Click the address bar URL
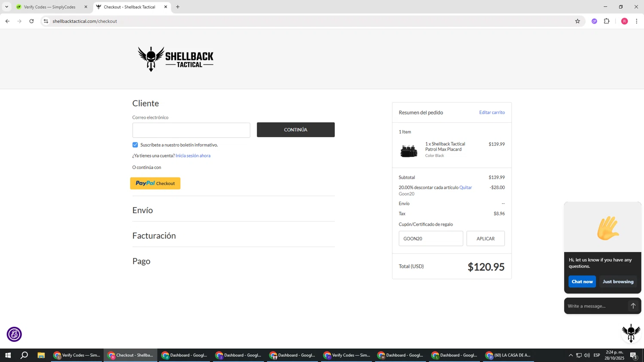 [x=85, y=21]
